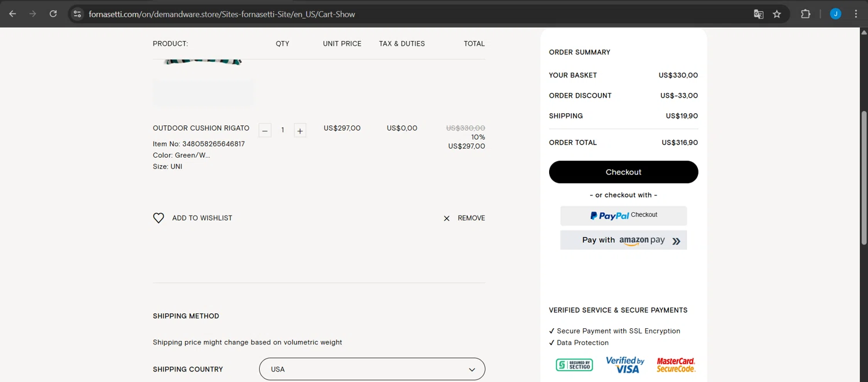Click the Color: Green/W... text
The height and width of the screenshot is (382, 868).
point(181,155)
